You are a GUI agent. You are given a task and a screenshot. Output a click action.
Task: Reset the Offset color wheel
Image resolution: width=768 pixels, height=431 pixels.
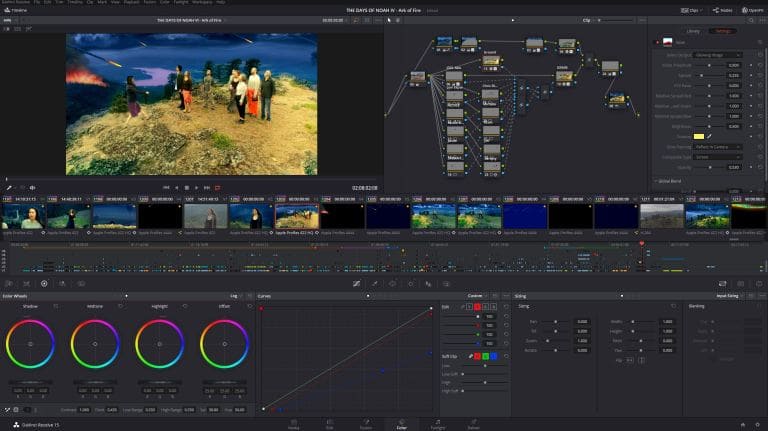tap(249, 306)
